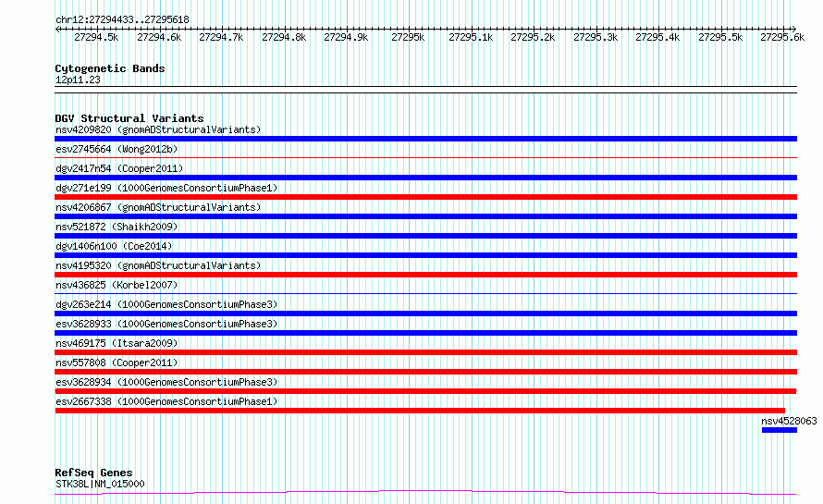
Task: Click the ruler's left arrowhead
Action: point(57,30)
